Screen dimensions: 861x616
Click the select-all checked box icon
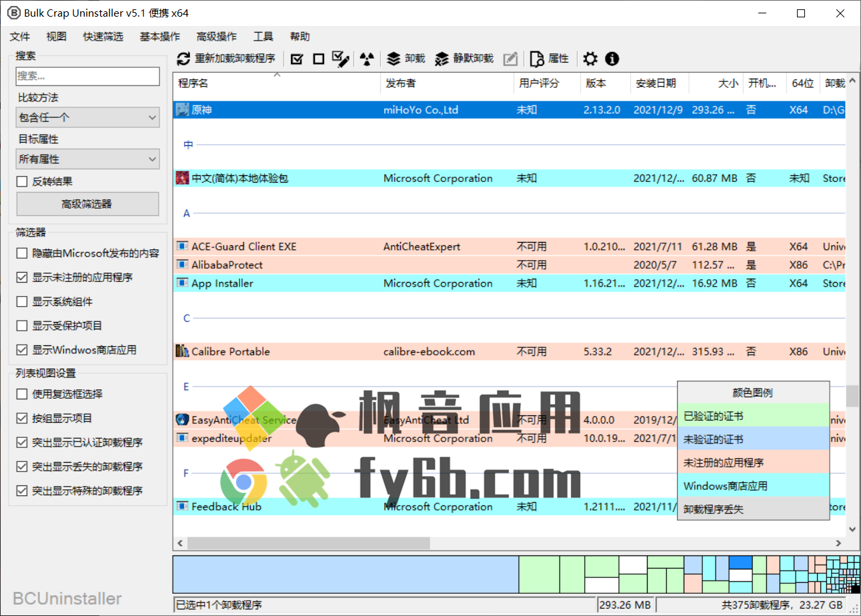pyautogui.click(x=297, y=59)
